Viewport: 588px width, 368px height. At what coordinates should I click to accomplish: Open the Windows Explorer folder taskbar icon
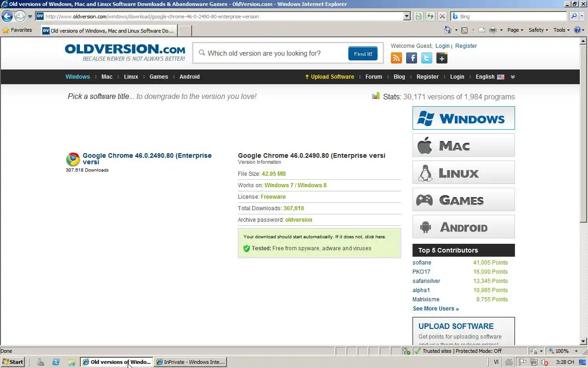click(71, 362)
